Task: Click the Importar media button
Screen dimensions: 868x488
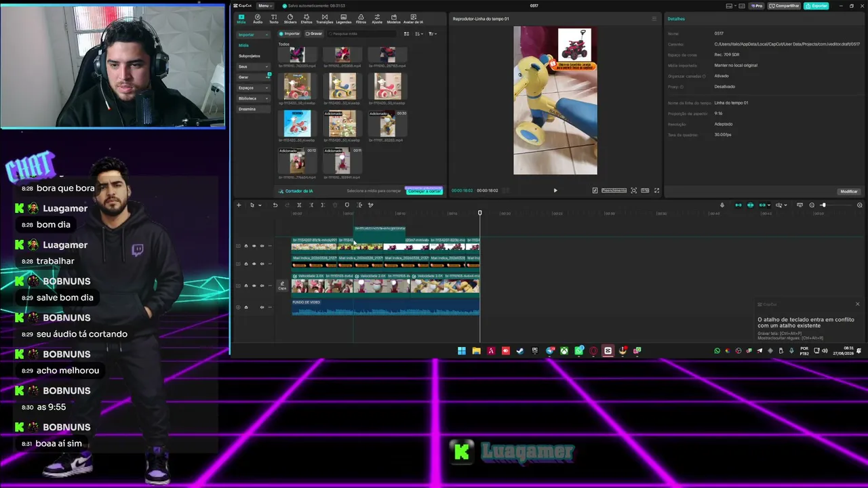Action: tap(290, 33)
